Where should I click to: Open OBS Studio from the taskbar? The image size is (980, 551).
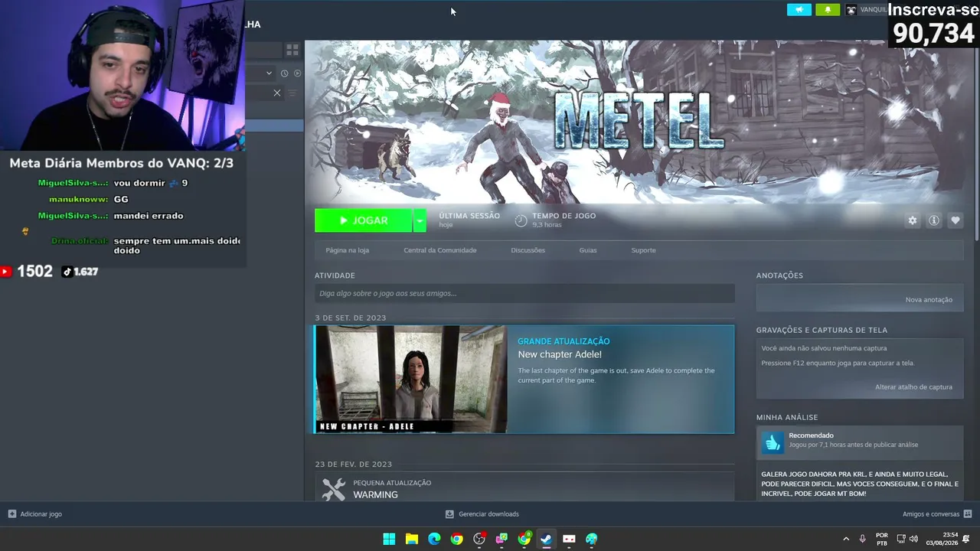click(x=479, y=539)
